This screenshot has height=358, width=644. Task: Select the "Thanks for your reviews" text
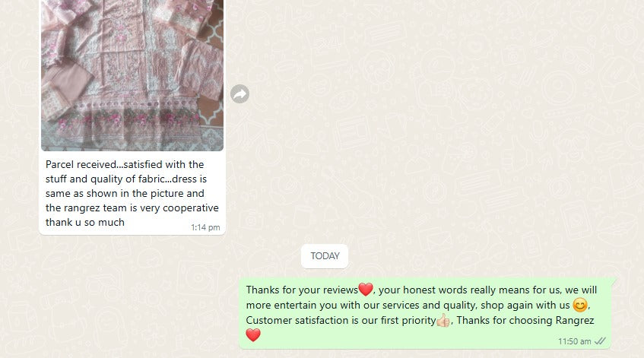(x=302, y=290)
